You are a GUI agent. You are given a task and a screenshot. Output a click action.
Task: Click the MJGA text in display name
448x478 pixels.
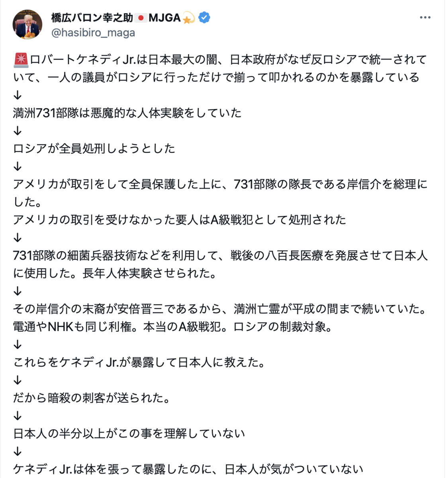click(x=164, y=18)
